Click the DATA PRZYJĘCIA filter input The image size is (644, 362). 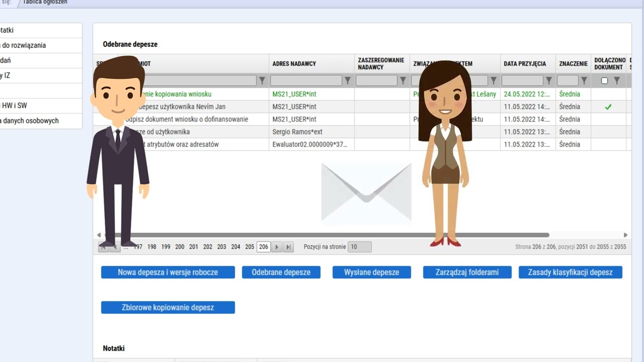pyautogui.click(x=522, y=80)
